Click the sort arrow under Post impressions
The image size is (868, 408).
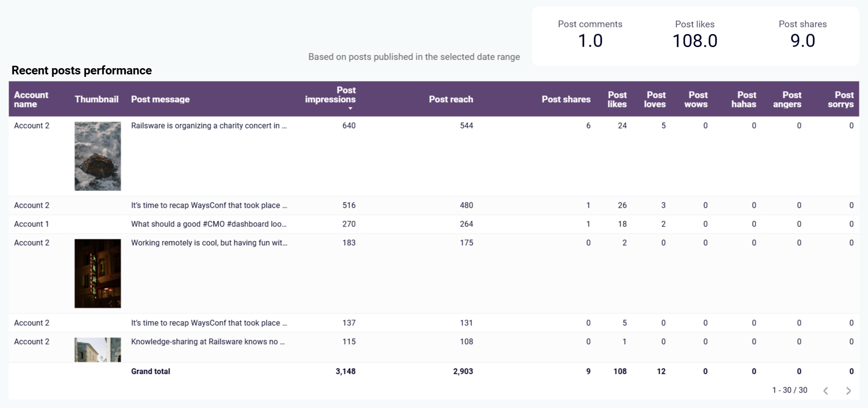(x=350, y=109)
